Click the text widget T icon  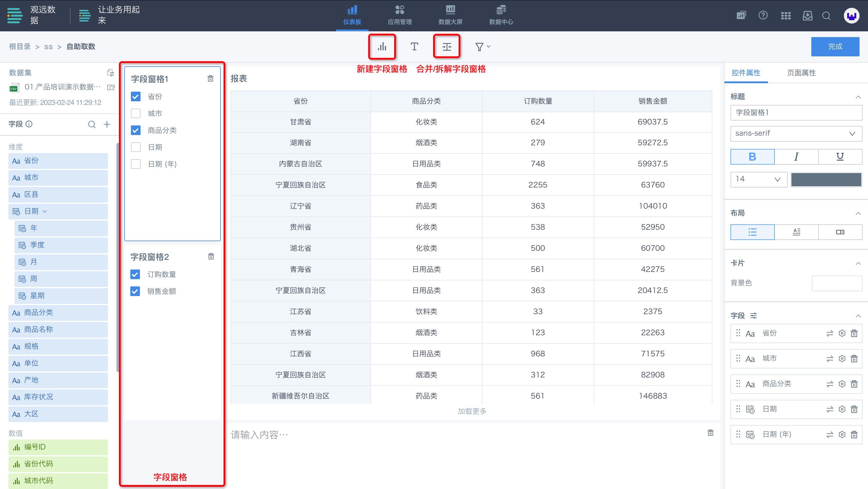(414, 47)
